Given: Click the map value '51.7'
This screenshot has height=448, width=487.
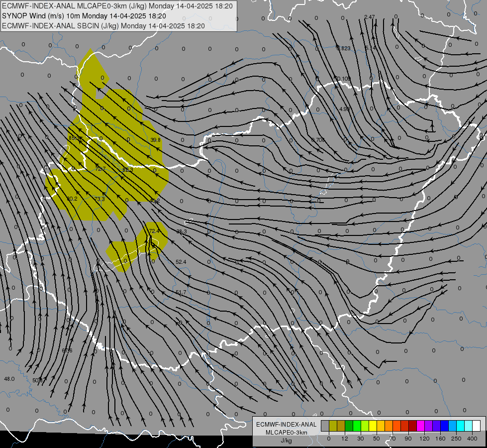Looking at the screenshot, I should click(181, 293).
